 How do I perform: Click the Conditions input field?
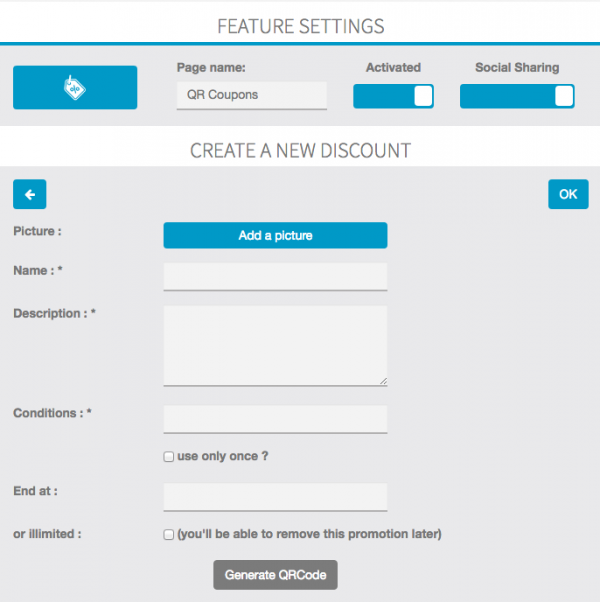click(275, 419)
